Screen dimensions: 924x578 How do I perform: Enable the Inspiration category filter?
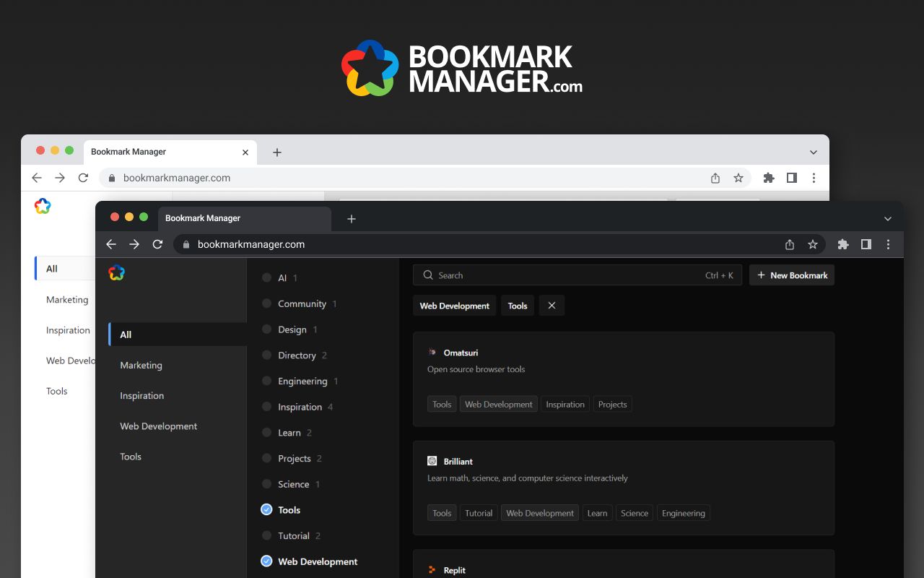[266, 407]
